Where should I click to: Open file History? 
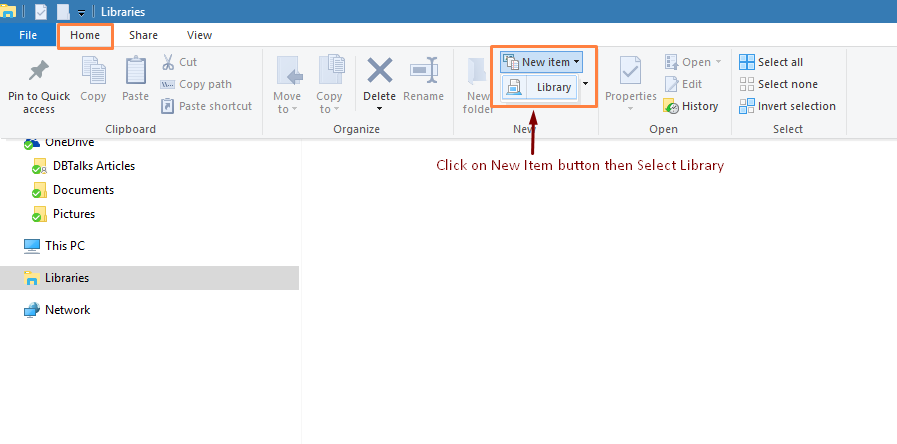(691, 106)
